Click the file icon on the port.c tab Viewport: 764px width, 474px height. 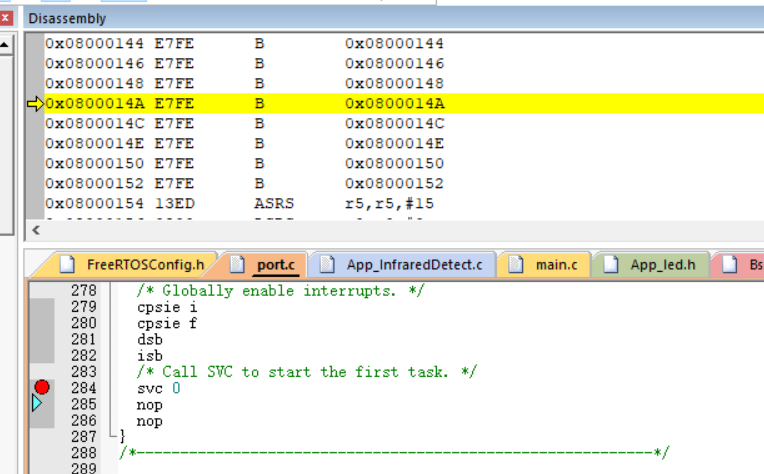pos(237,265)
